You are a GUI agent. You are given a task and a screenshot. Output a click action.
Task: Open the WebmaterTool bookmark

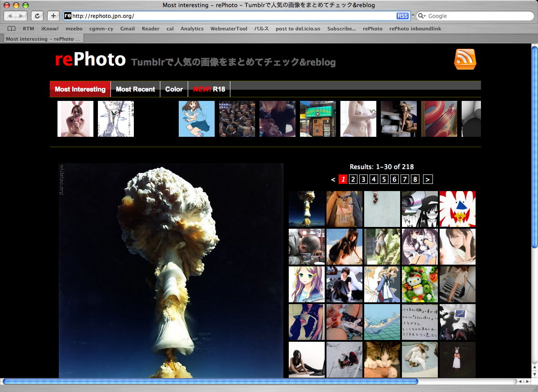229,29
